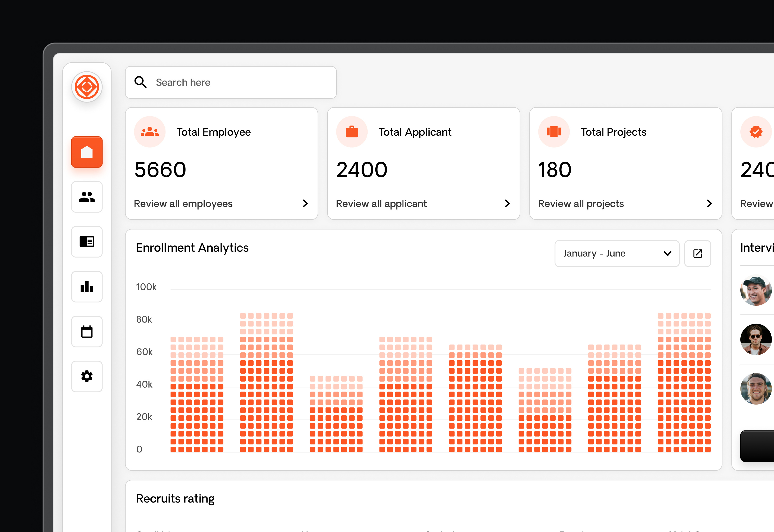Click the Total Projects icon

click(554, 131)
